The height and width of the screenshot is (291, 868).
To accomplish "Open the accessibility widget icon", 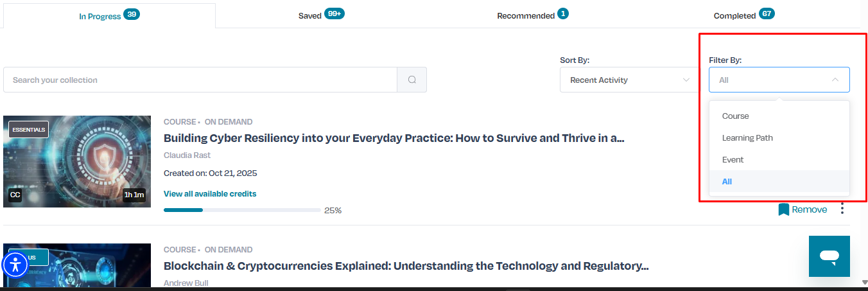I will [15, 264].
